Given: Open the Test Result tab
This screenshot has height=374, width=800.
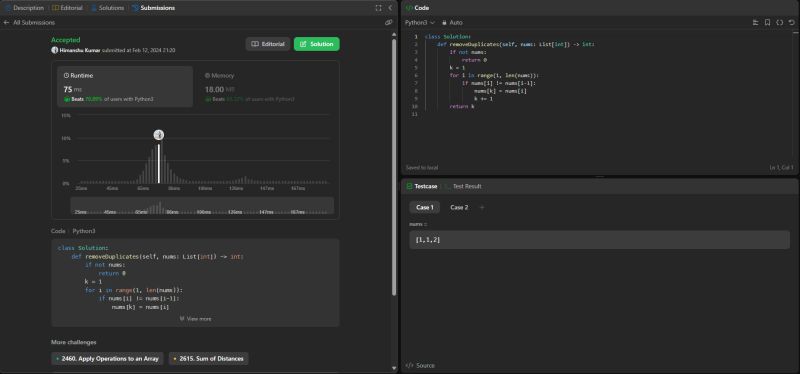Looking at the screenshot, I should [x=463, y=186].
